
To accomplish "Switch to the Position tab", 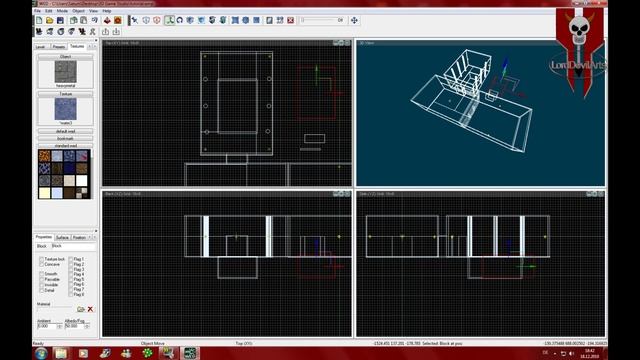I will pyautogui.click(x=79, y=237).
